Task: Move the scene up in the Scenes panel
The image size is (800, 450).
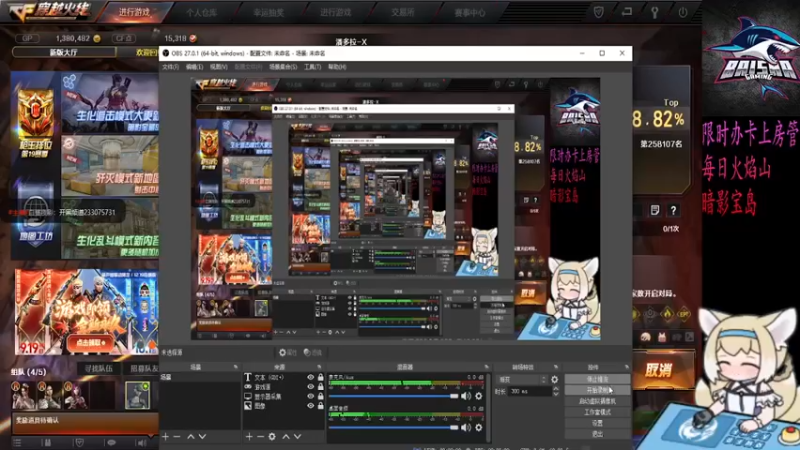Action: click(191, 437)
